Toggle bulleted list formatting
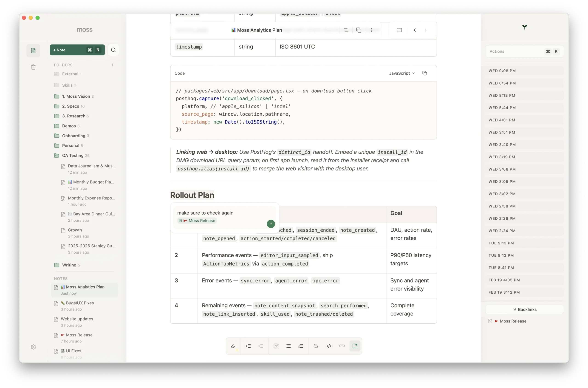The height and width of the screenshot is (388, 588). [288, 346]
